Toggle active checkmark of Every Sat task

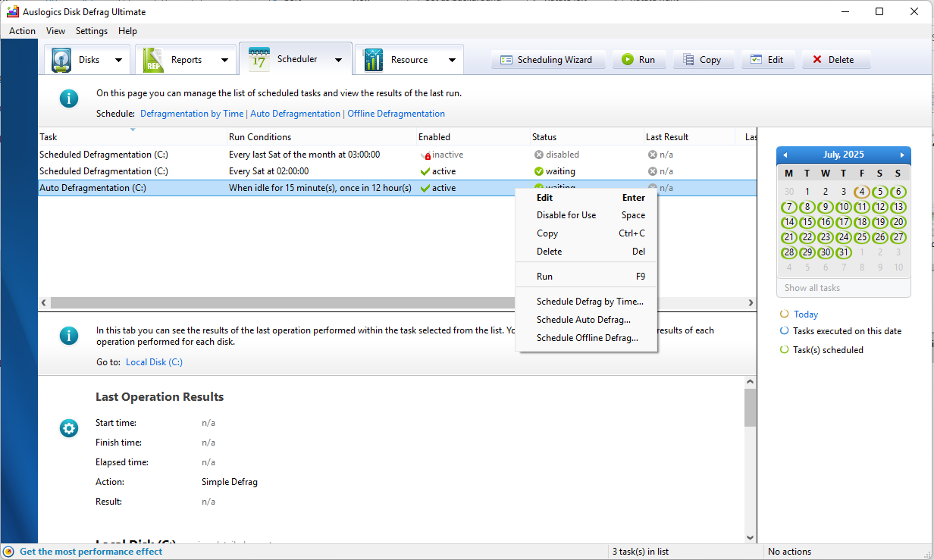(x=425, y=171)
